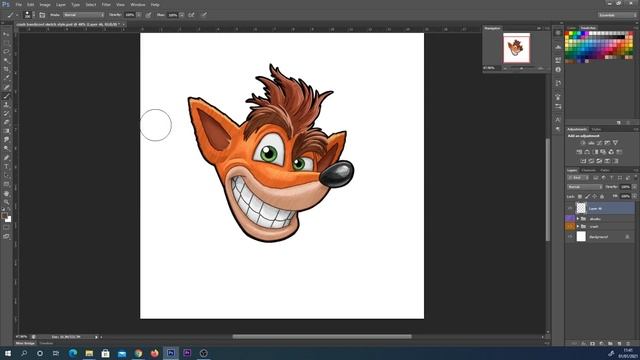Image resolution: width=640 pixels, height=360 pixels.
Task: Toggle lock layer position
Action: 594,196
